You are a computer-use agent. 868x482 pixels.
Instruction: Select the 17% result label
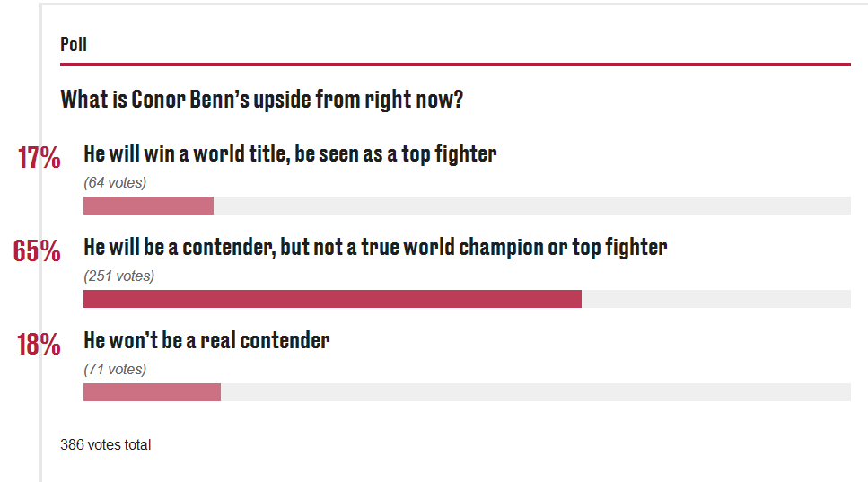(39, 157)
